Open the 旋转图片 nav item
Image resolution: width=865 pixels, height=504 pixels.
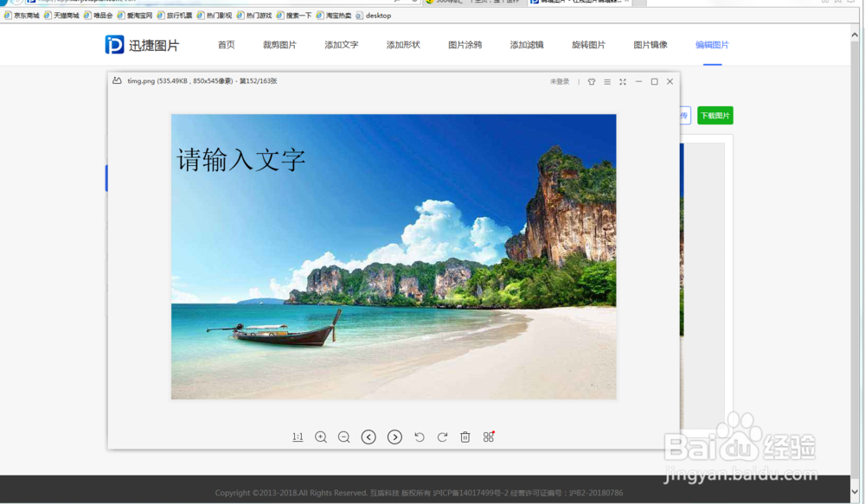point(588,45)
